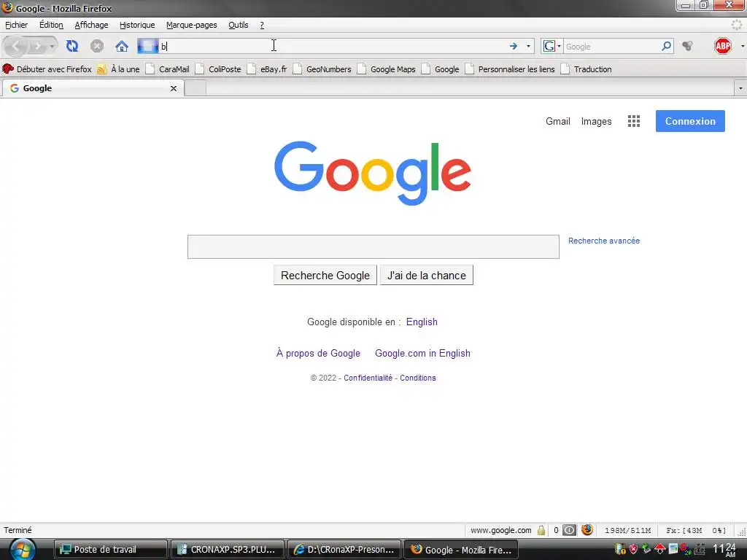Open the eBay.fr bookmark
This screenshot has height=560, width=747.
coord(267,69)
